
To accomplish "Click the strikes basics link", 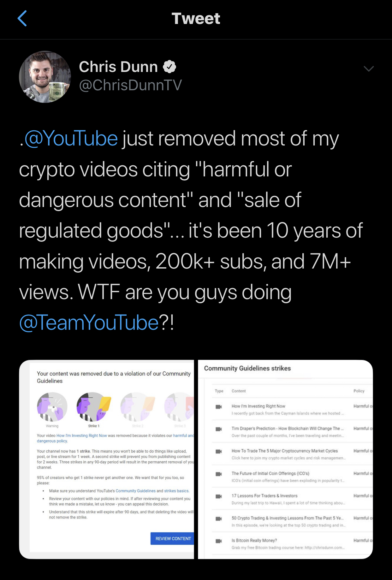I will pos(176,491).
